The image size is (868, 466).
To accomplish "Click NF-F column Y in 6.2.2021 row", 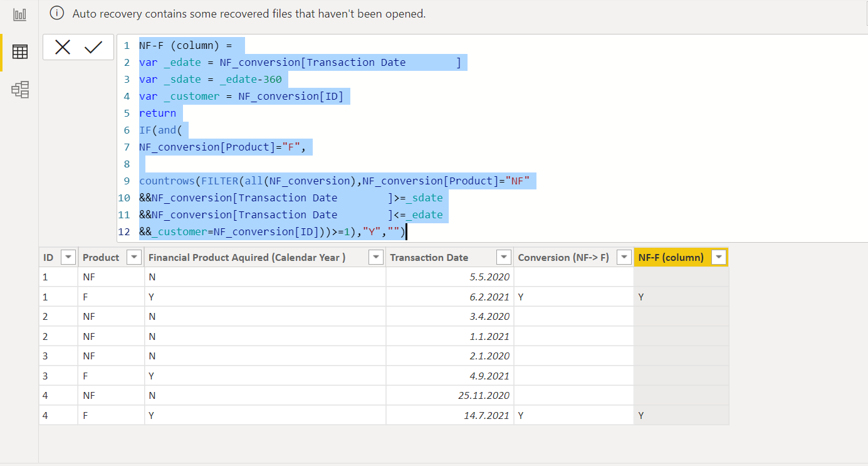I will pyautogui.click(x=681, y=297).
